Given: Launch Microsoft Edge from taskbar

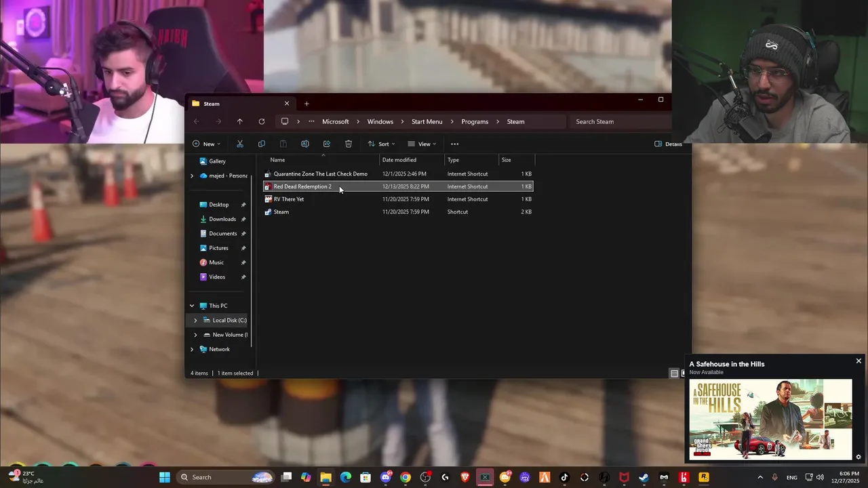Looking at the screenshot, I should 346,477.
